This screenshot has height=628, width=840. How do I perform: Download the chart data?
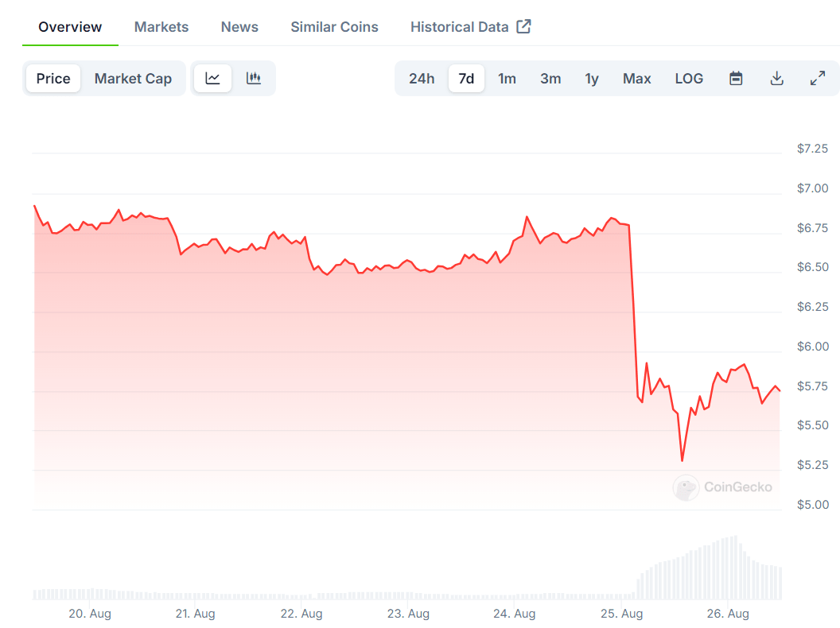point(777,78)
